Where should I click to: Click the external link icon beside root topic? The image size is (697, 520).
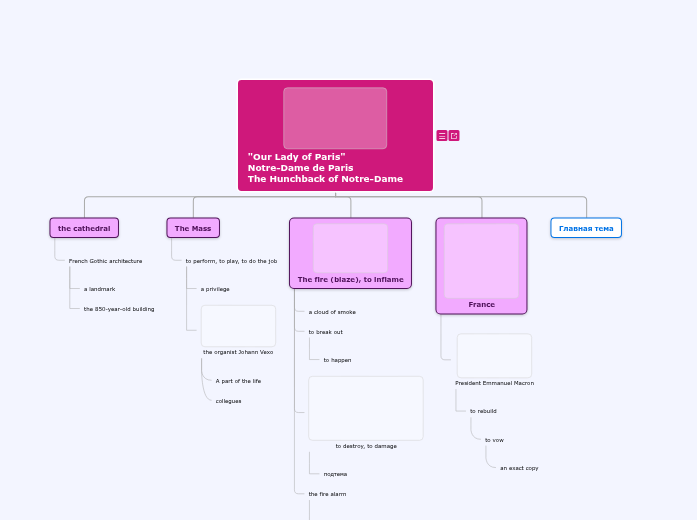(x=454, y=136)
